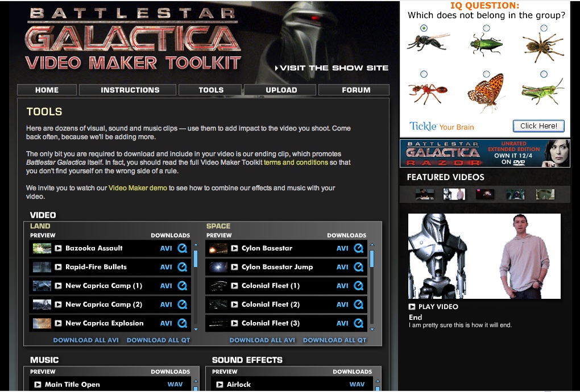Download Bazooka Assault QuickTime version icon

tap(183, 248)
